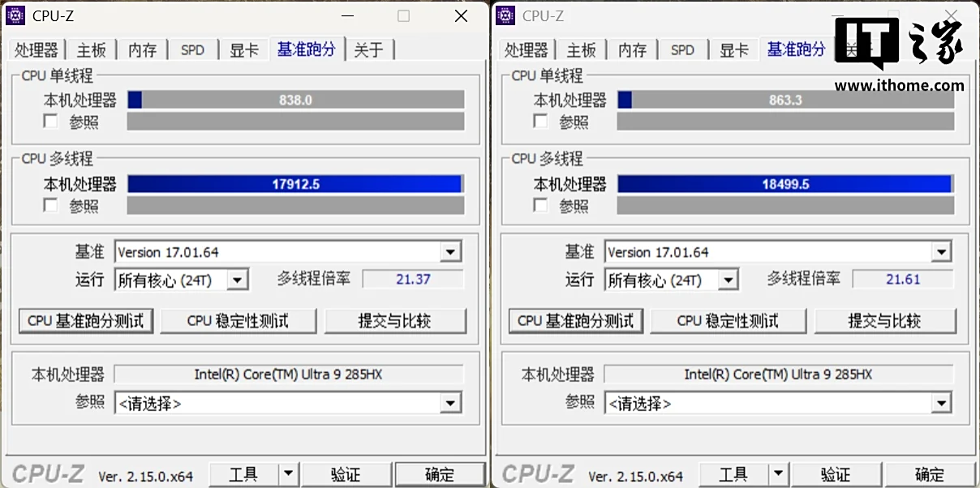The width and height of the screenshot is (980, 488).
Task: Click the CPU-Z icon in left window title bar
Action: pos(15,15)
